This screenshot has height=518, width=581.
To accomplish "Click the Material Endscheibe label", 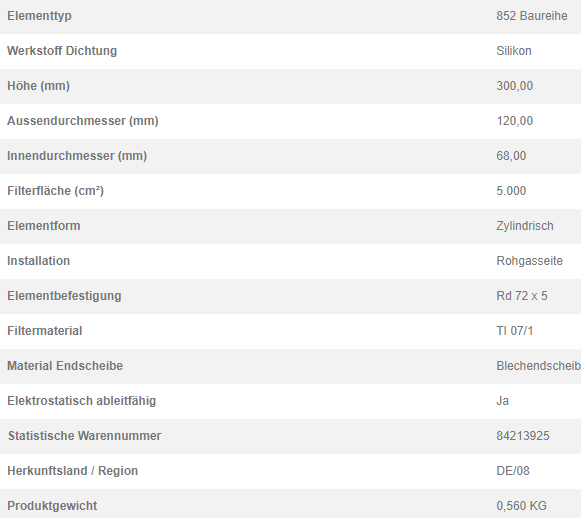I will click(65, 366).
